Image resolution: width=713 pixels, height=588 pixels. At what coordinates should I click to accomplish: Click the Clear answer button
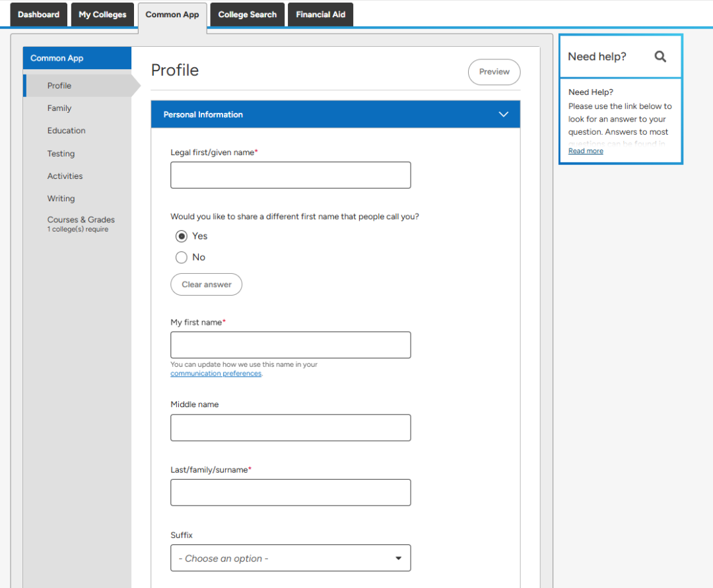pyautogui.click(x=207, y=284)
